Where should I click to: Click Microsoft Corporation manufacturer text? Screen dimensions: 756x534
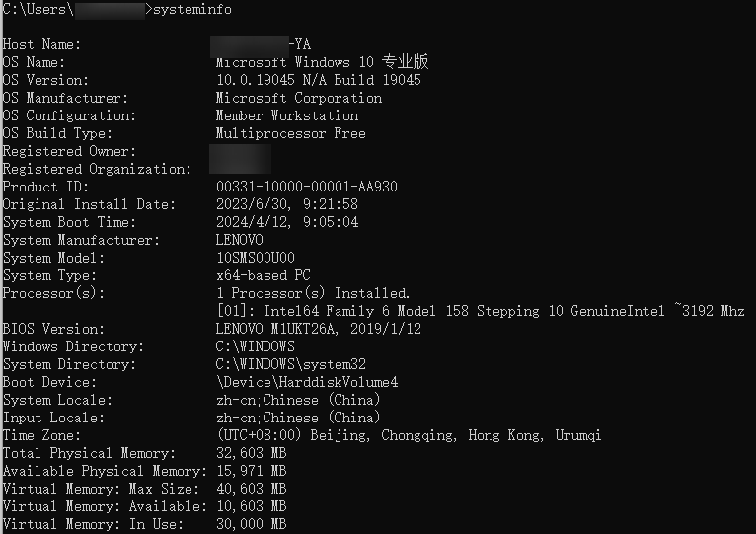pyautogui.click(x=298, y=98)
